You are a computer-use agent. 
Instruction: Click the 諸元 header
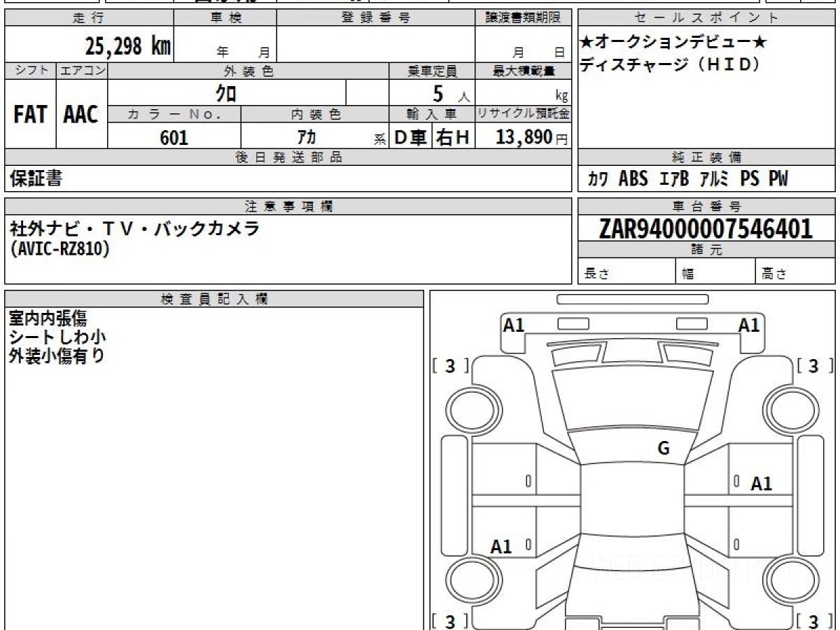(707, 250)
